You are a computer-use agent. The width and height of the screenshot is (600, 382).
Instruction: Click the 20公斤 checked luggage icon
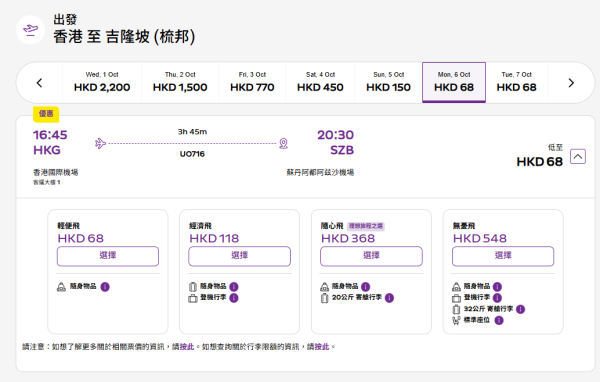[x=324, y=298]
